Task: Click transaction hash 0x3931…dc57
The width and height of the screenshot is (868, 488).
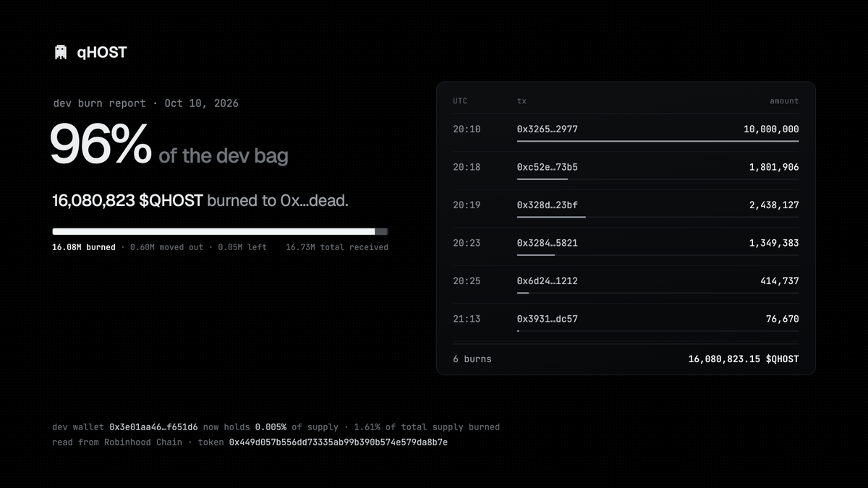Action: [x=547, y=319]
